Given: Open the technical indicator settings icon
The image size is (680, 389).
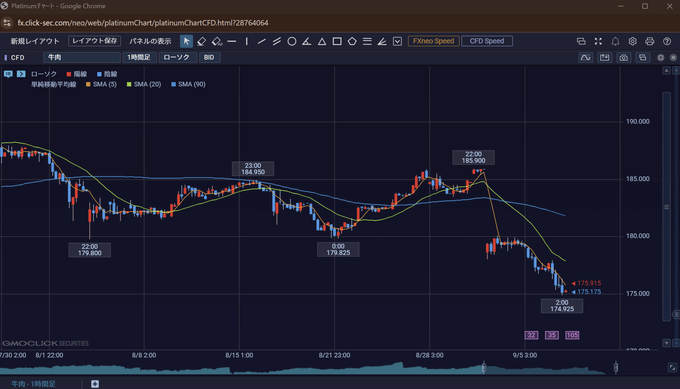Looking at the screenshot, I should point(585,57).
